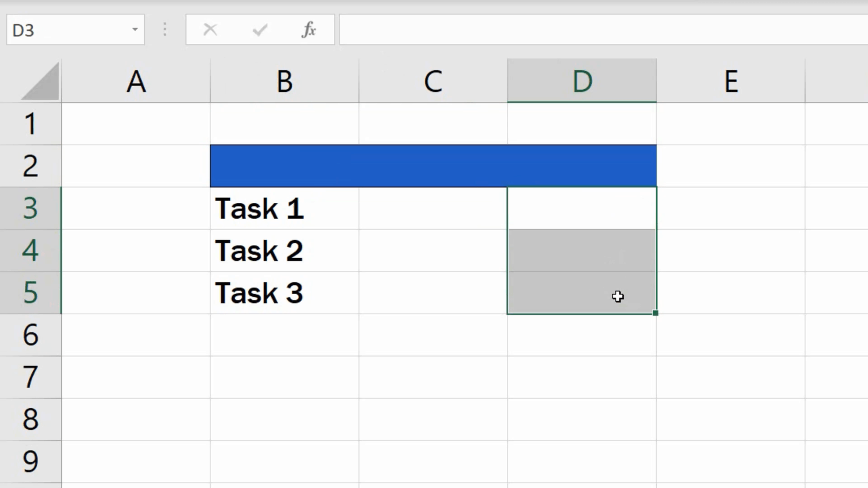Screen dimensions: 868x488
Task: Select the row 1 header
Action: pos(30,124)
